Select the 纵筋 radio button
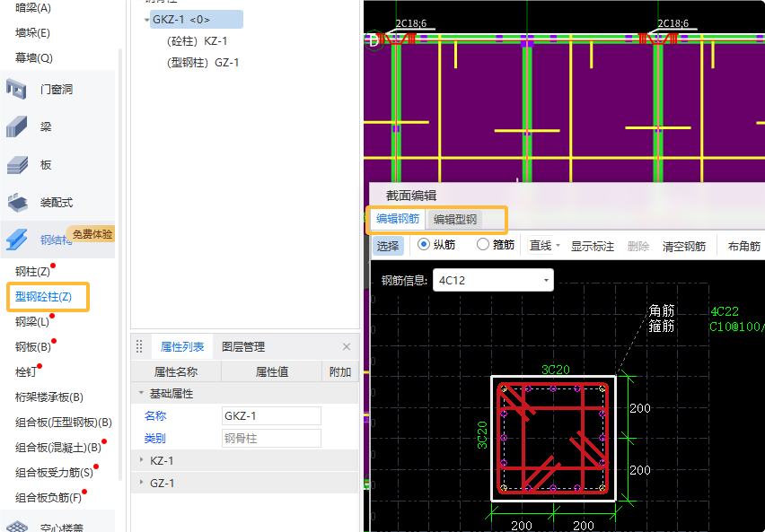Viewport: 765px width, 532px height. click(424, 244)
